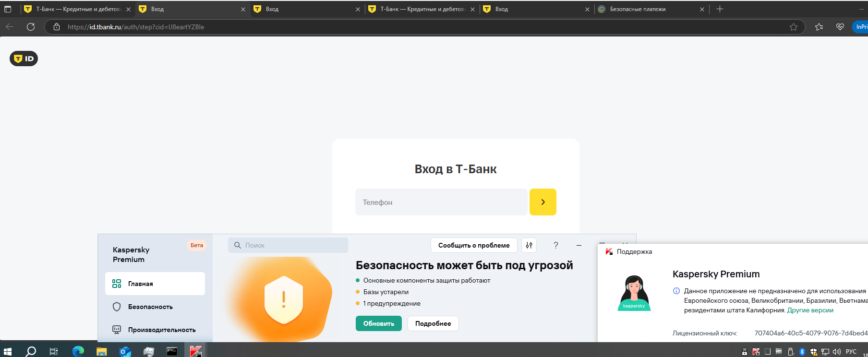This screenshot has width=868, height=357.
Task: Click the Телефон input field
Action: 441,202
